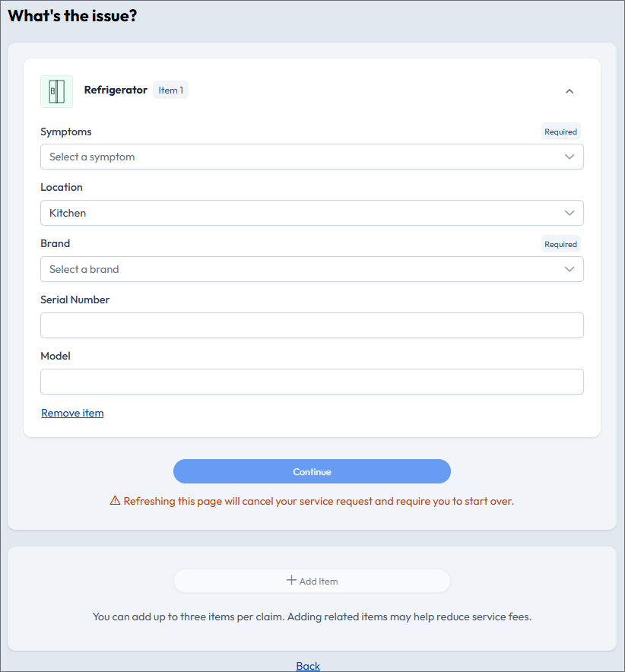
Task: Click the Remove item link
Action: pyautogui.click(x=72, y=413)
